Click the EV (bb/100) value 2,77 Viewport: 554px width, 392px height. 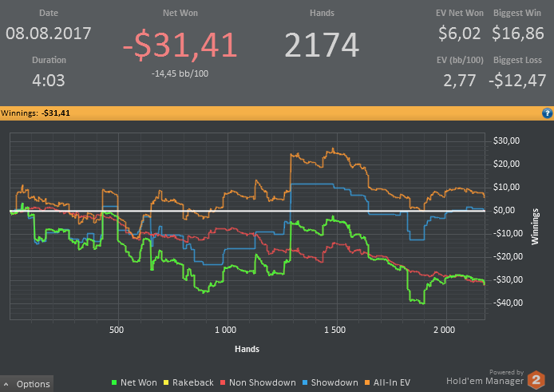[459, 81]
